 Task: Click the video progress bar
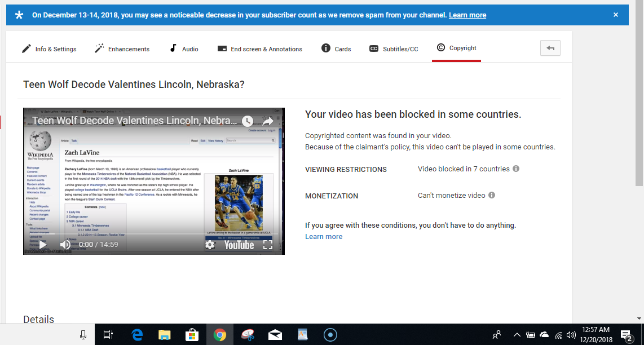click(153, 234)
